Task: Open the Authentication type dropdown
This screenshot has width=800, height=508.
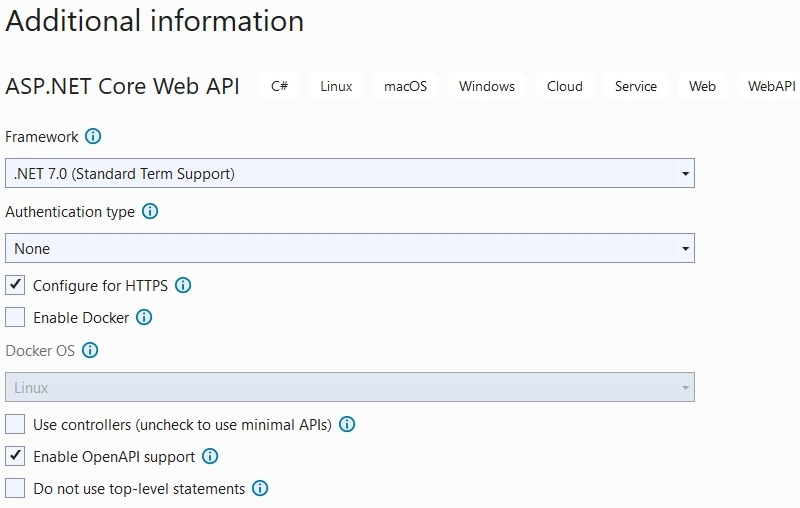Action: (x=350, y=248)
